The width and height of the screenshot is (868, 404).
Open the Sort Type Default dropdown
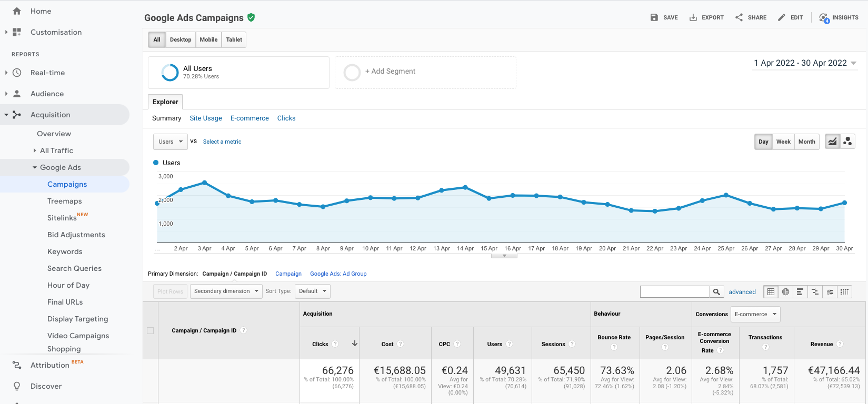coord(313,291)
